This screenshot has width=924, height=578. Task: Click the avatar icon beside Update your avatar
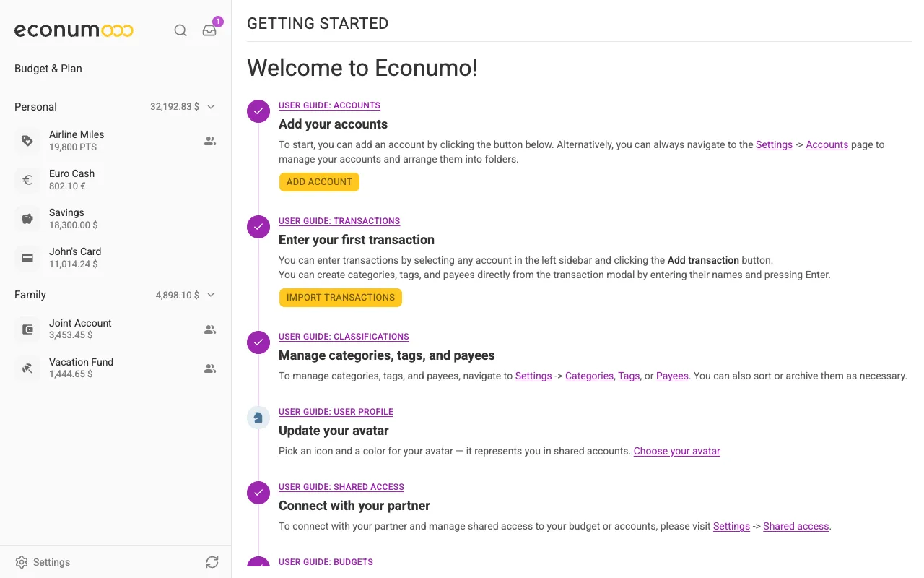pos(258,418)
